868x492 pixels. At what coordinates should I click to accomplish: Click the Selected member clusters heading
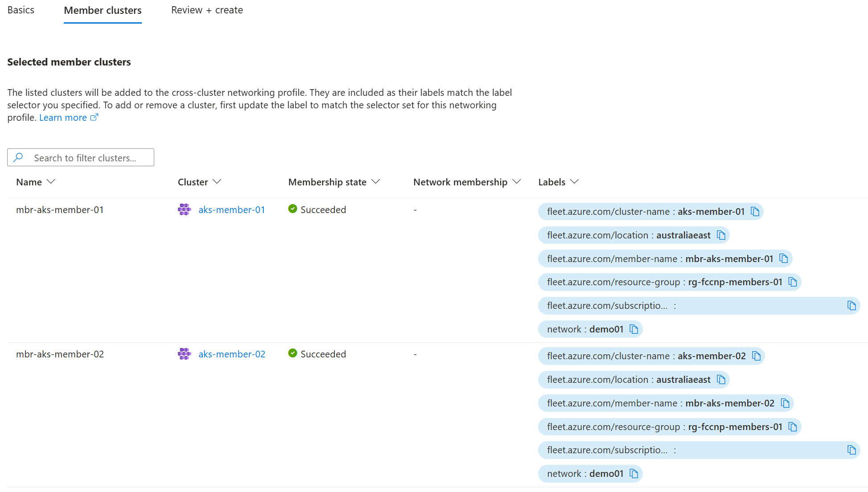(x=69, y=62)
